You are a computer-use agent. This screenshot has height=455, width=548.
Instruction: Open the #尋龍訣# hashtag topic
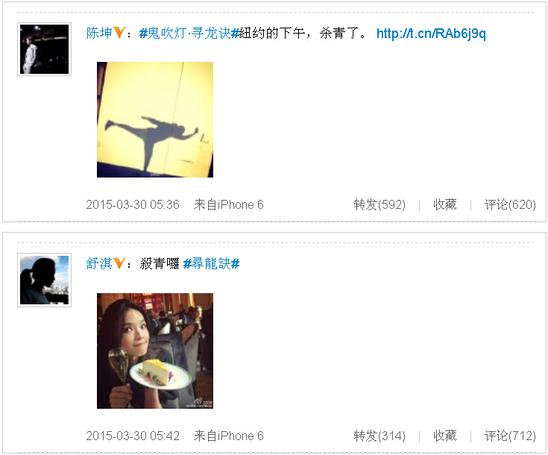[211, 263]
